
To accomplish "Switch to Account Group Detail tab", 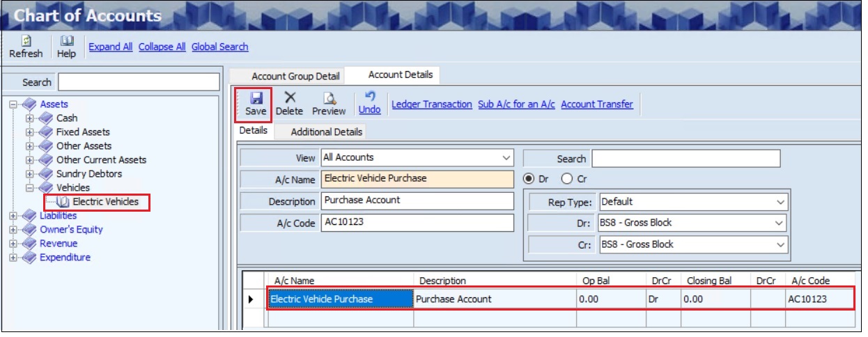I will (295, 76).
